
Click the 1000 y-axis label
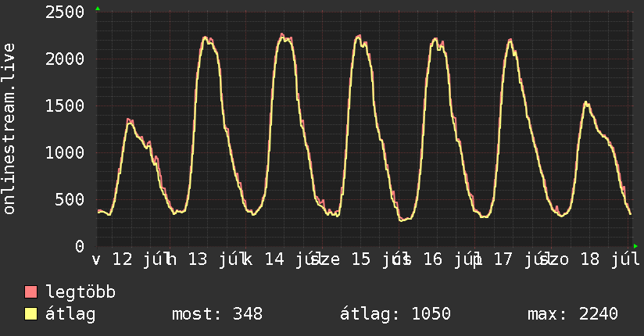65,153
